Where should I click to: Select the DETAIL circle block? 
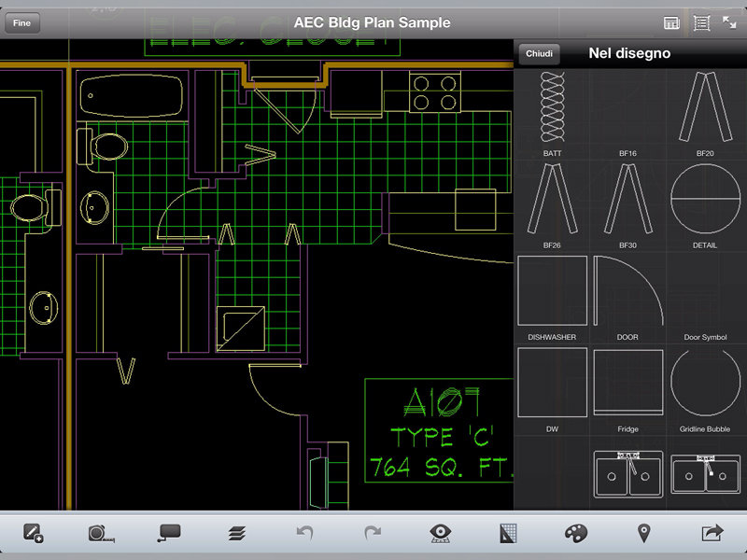(x=705, y=199)
